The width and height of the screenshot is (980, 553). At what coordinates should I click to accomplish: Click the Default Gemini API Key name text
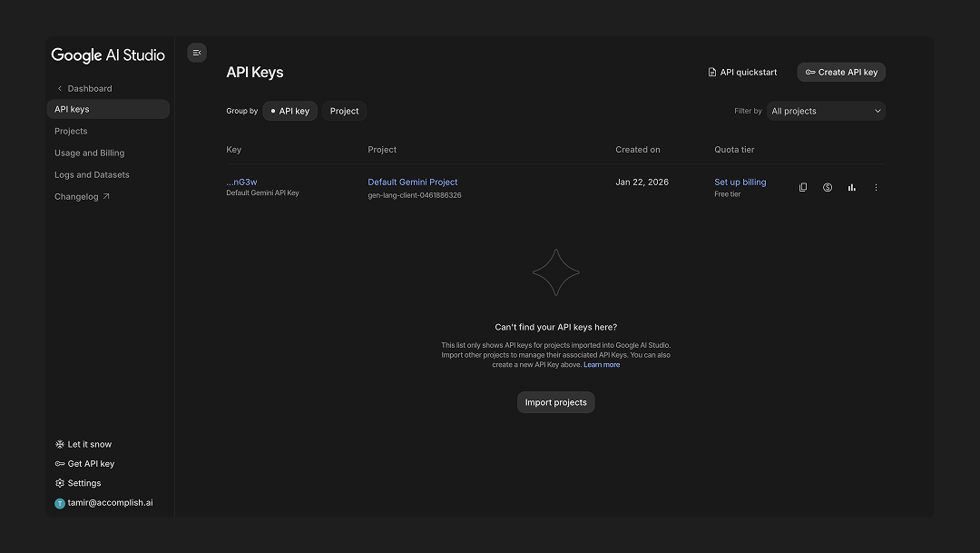(x=262, y=193)
